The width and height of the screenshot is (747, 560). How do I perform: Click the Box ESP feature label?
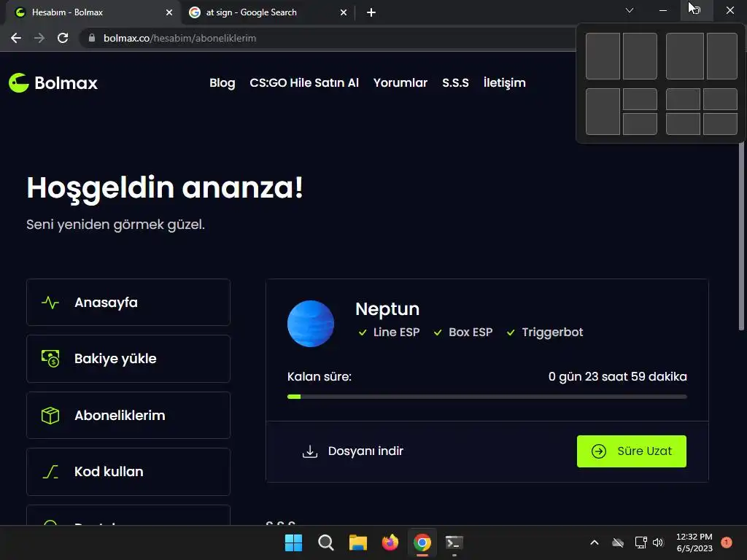pos(471,332)
